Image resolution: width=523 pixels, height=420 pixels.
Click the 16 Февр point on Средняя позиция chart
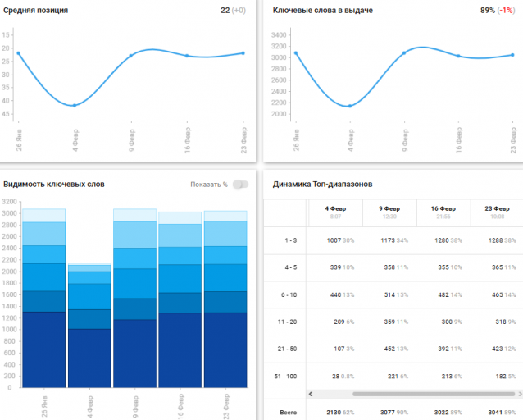187,56
